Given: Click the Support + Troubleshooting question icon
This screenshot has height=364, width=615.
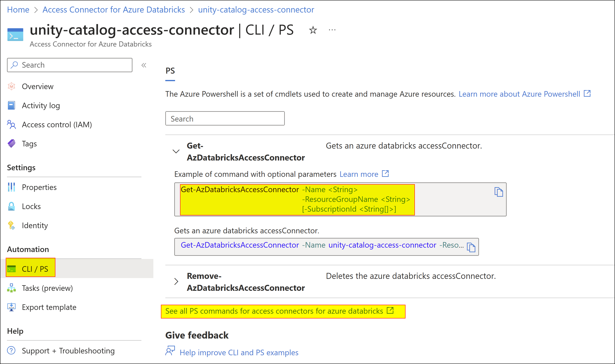Looking at the screenshot, I should click(11, 350).
